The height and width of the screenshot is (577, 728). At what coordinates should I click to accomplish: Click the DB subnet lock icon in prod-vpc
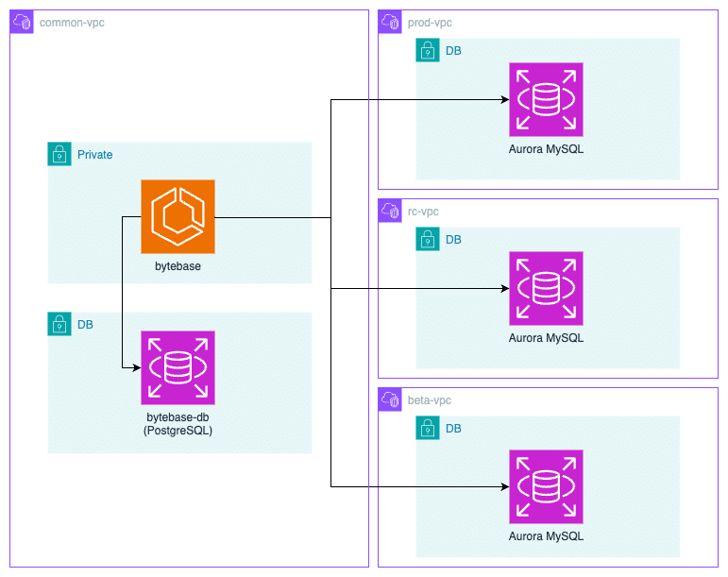pyautogui.click(x=428, y=51)
